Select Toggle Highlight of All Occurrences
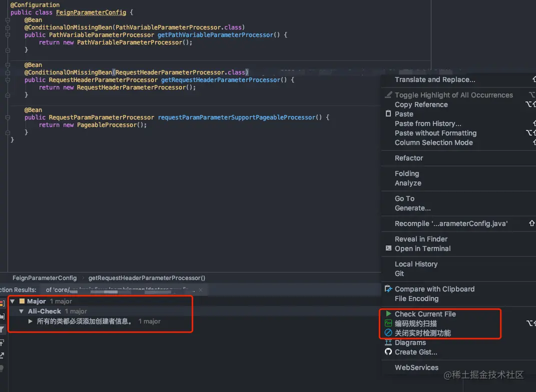The width and height of the screenshot is (536, 392). click(453, 95)
